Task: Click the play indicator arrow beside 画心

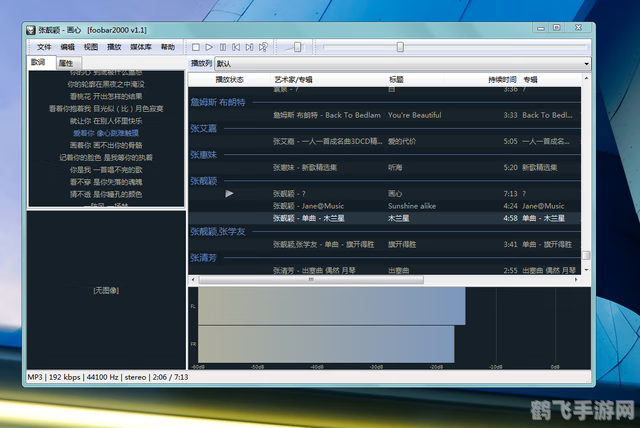Action: point(229,194)
